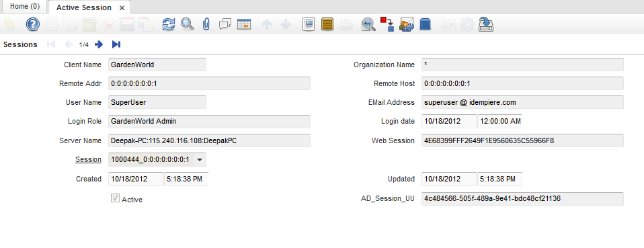Viewport: 644px width, 248px height.
Task: Open Active Workflows red-blue squares icon
Action: pyautogui.click(x=387, y=25)
